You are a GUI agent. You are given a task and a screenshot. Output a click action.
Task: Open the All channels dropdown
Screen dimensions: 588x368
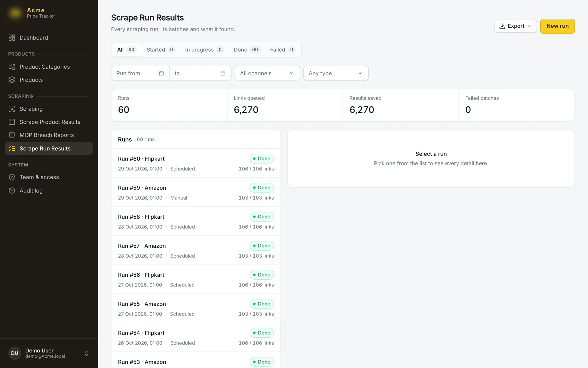[267, 73]
